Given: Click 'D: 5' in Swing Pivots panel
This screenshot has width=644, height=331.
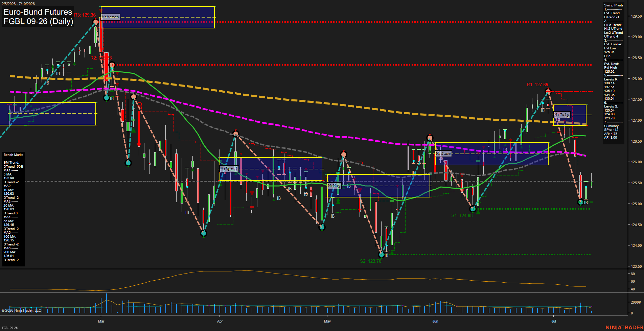Looking at the screenshot, I should (x=607, y=56).
